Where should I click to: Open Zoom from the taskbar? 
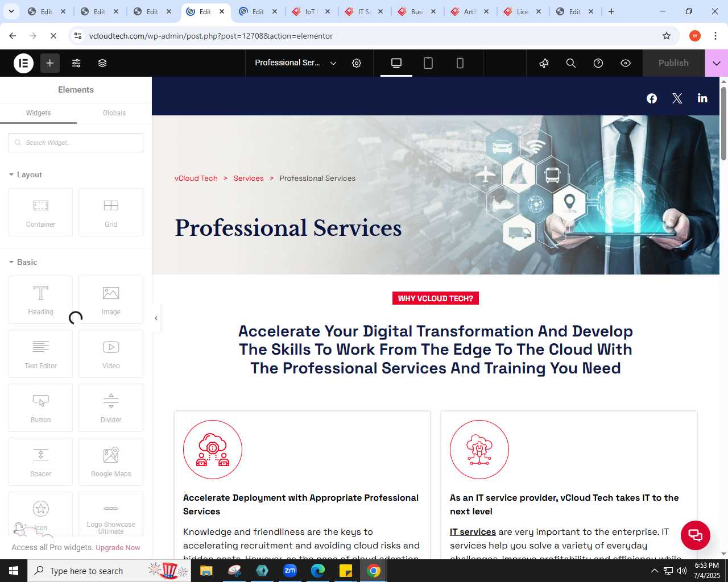click(x=290, y=571)
